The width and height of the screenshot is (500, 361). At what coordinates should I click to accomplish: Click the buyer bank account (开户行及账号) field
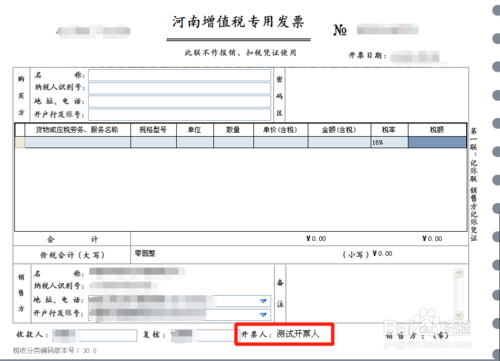pyautogui.click(x=180, y=115)
